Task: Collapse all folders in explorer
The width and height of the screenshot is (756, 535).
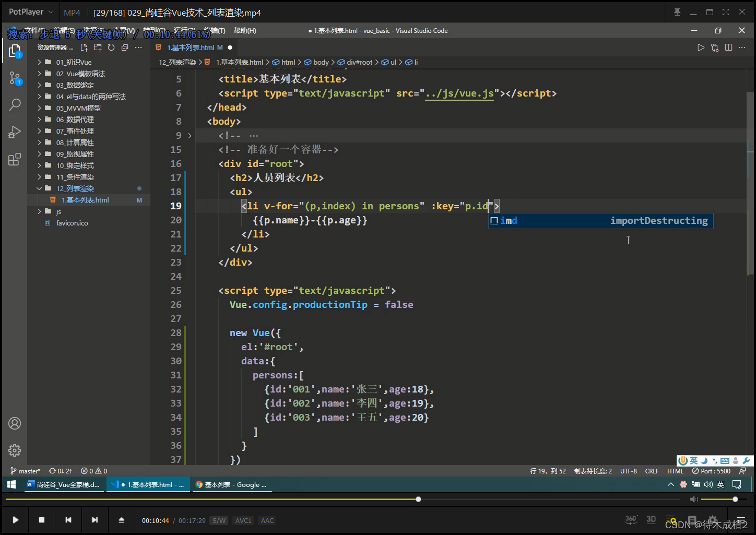Action: pyautogui.click(x=125, y=47)
